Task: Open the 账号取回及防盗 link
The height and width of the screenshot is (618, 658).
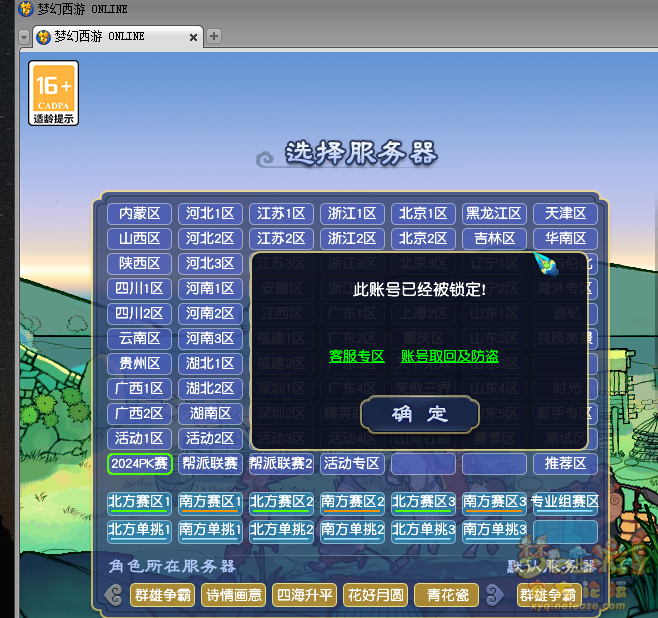Action: tap(450, 356)
